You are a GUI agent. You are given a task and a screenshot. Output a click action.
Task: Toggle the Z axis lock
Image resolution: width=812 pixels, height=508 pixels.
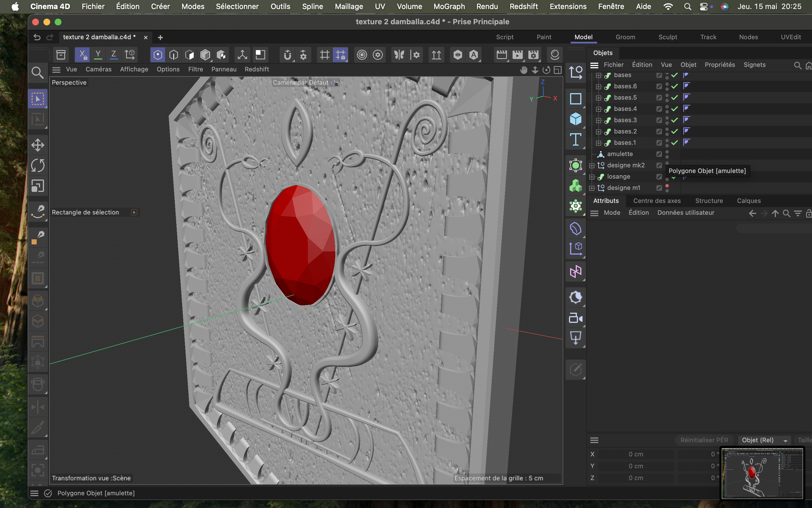[114, 54]
